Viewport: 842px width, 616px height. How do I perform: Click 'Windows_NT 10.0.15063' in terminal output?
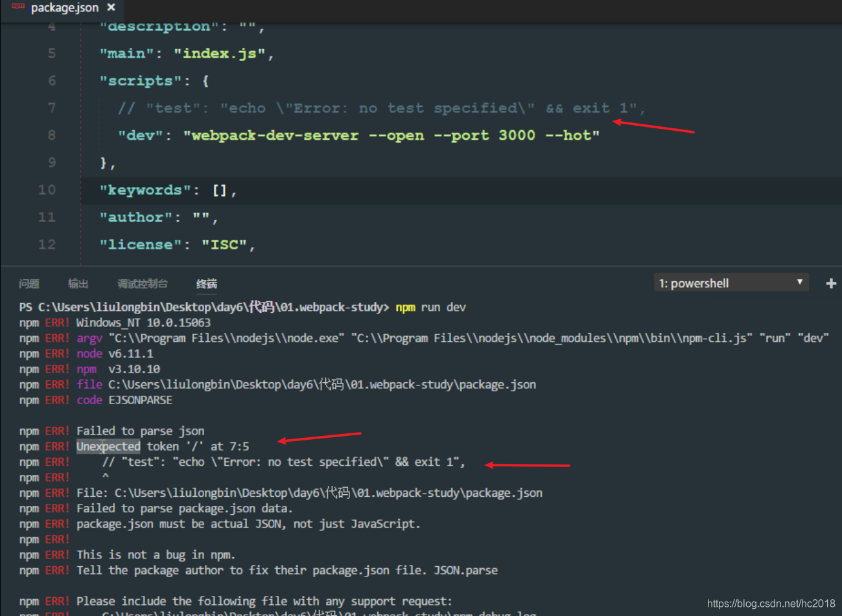(x=143, y=323)
